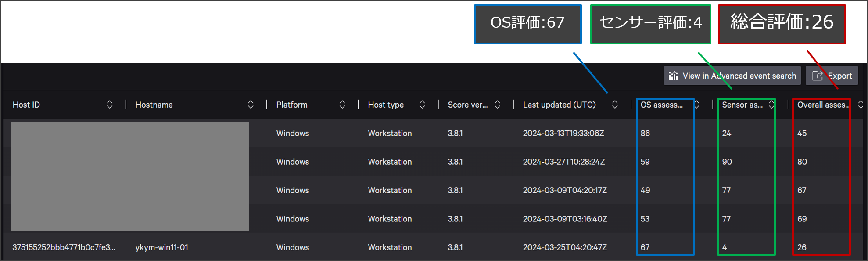Click OS assessment value 59
This screenshot has height=261, width=868.
point(645,162)
